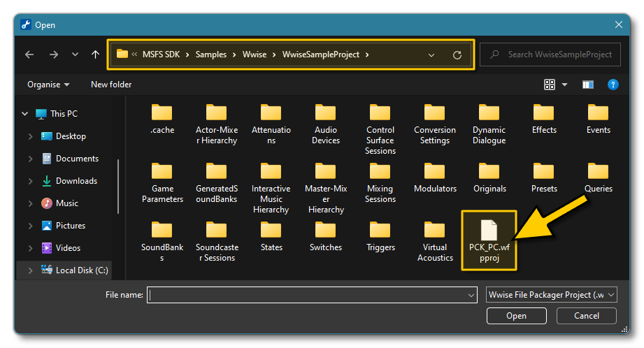Open the view options dropdown
This screenshot has height=348, width=644.
[564, 85]
